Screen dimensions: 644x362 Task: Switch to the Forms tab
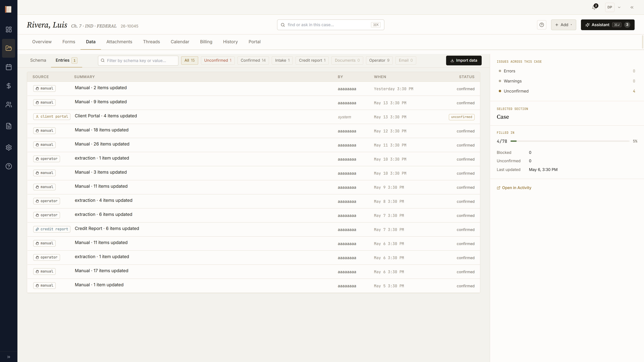tap(69, 42)
